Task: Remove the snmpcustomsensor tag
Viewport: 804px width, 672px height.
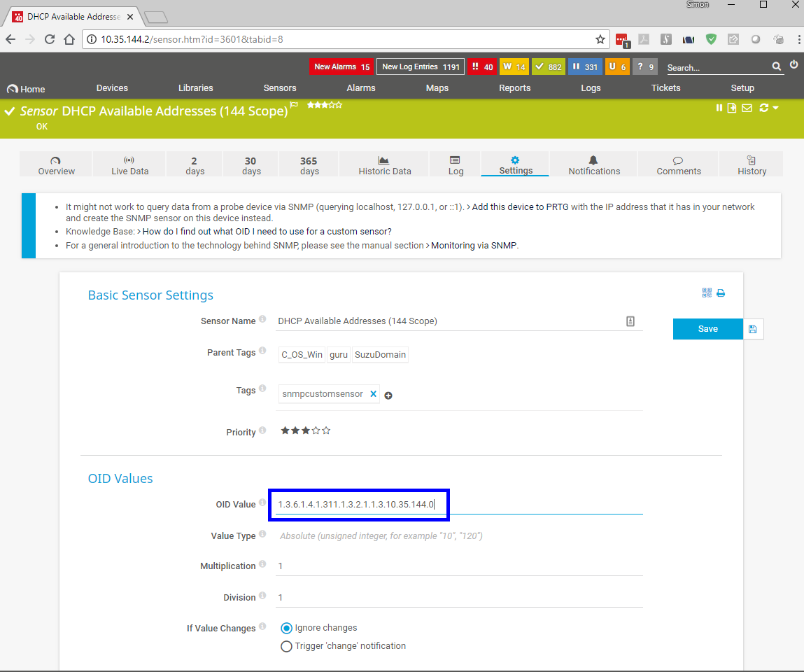Action: click(374, 394)
